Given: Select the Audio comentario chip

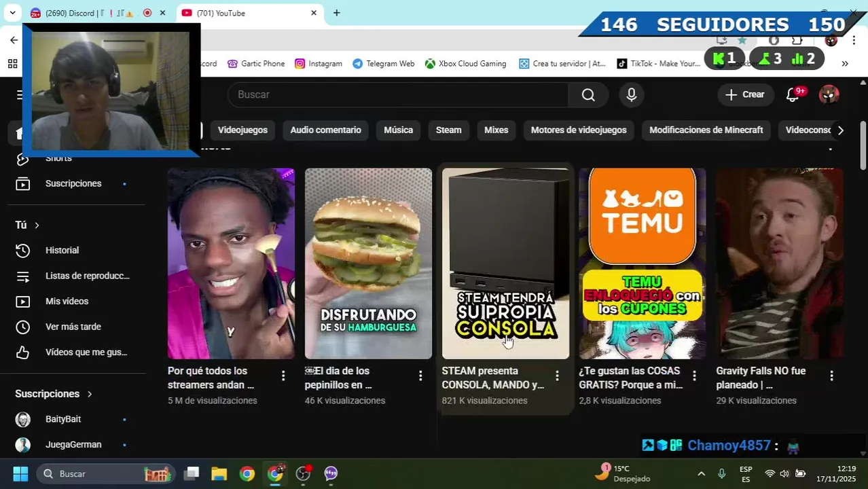Looking at the screenshot, I should pyautogui.click(x=325, y=130).
